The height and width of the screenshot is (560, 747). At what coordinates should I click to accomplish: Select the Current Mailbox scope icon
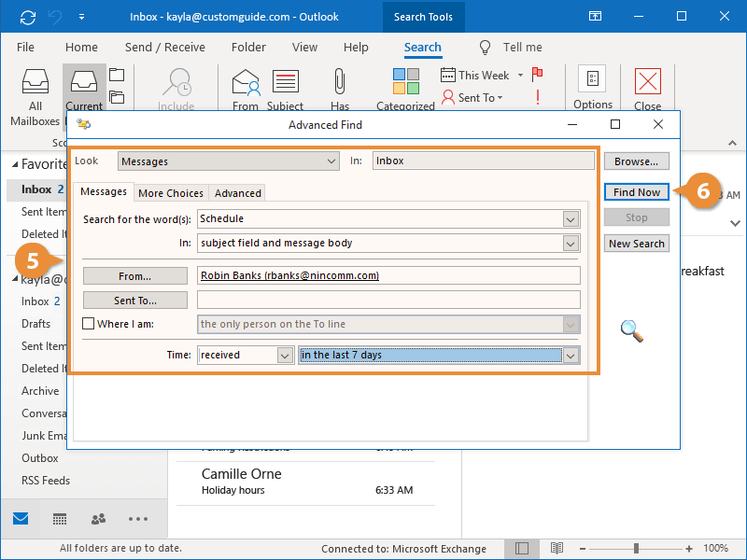(84, 81)
